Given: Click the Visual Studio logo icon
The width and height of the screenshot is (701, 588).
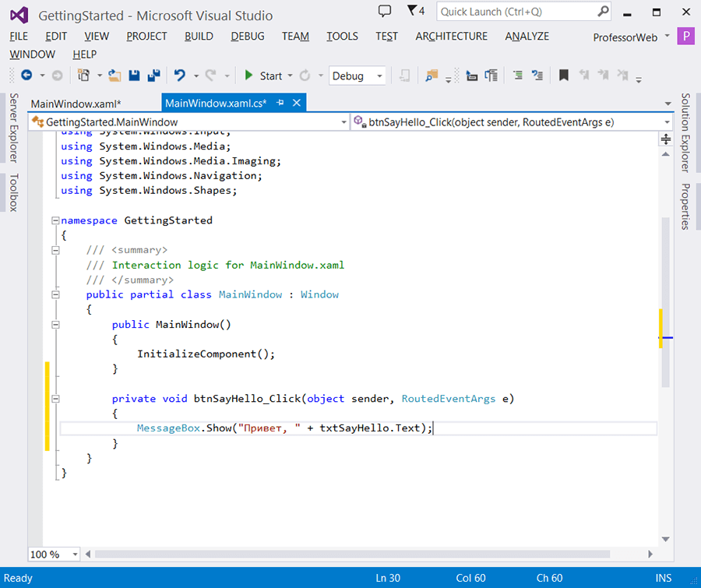Looking at the screenshot, I should [19, 16].
